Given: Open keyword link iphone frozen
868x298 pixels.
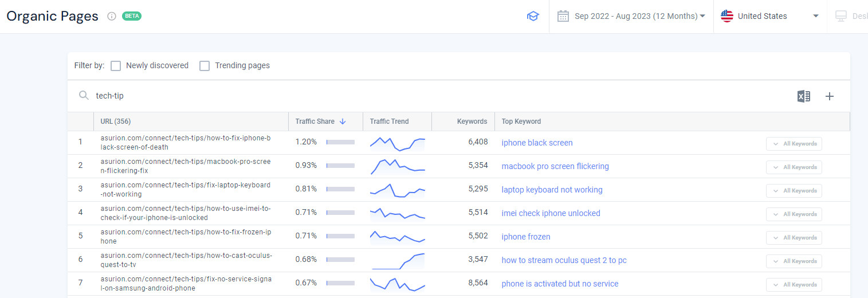Looking at the screenshot, I should (x=525, y=237).
